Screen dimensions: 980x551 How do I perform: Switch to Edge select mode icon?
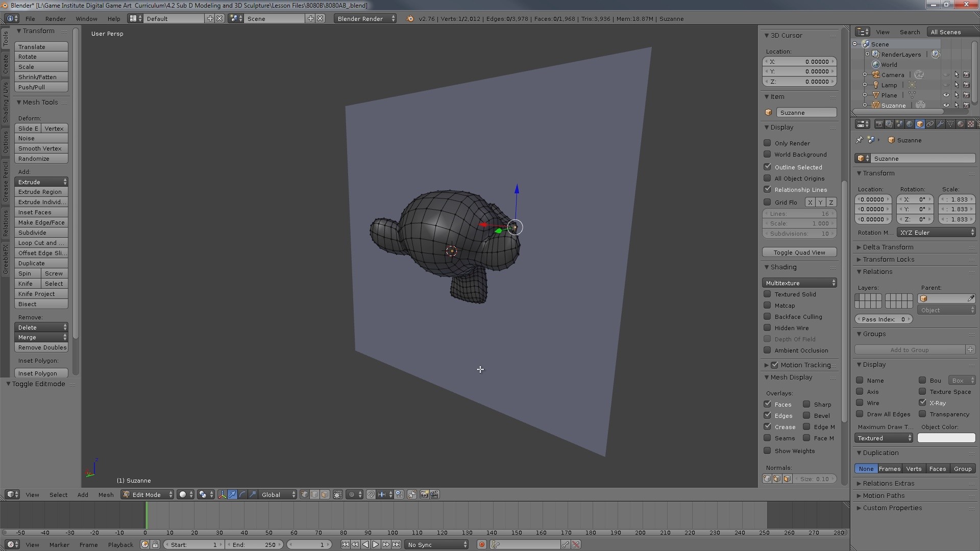pyautogui.click(x=314, y=494)
